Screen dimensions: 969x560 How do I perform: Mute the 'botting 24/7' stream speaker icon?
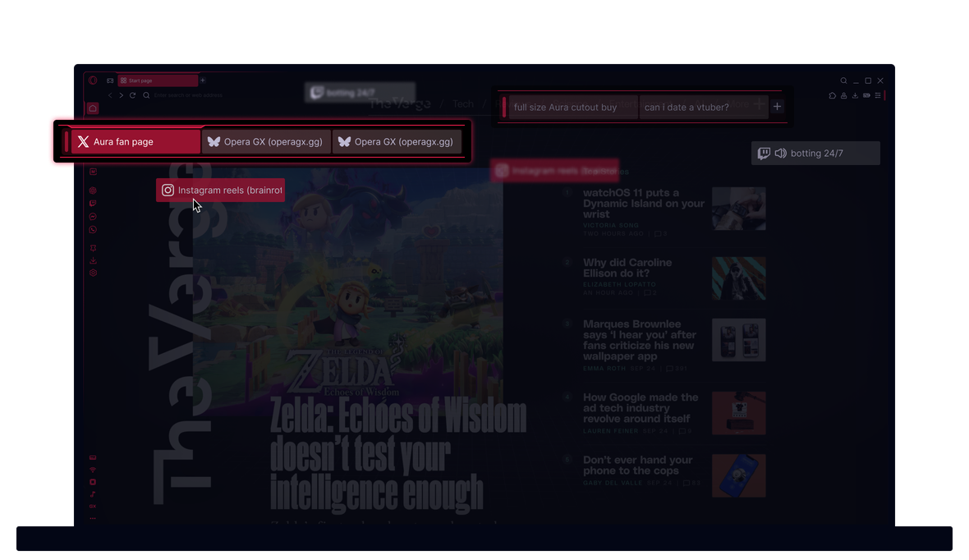(x=779, y=153)
